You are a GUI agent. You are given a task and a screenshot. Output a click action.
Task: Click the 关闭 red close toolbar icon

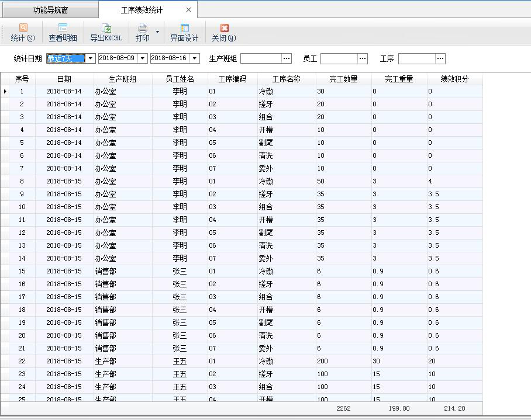(x=224, y=28)
